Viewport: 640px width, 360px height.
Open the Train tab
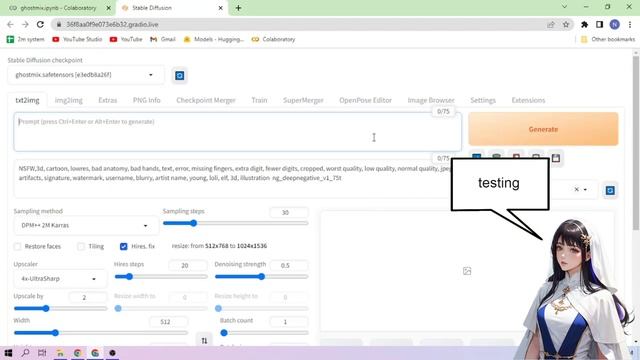click(x=259, y=100)
